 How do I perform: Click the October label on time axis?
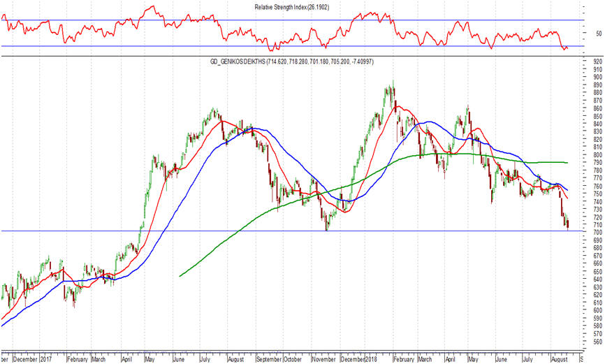[293, 359]
